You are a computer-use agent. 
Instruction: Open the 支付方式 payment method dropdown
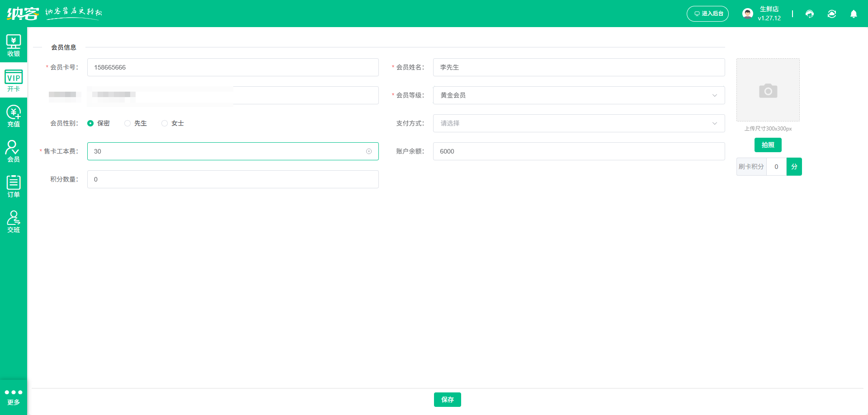click(579, 123)
